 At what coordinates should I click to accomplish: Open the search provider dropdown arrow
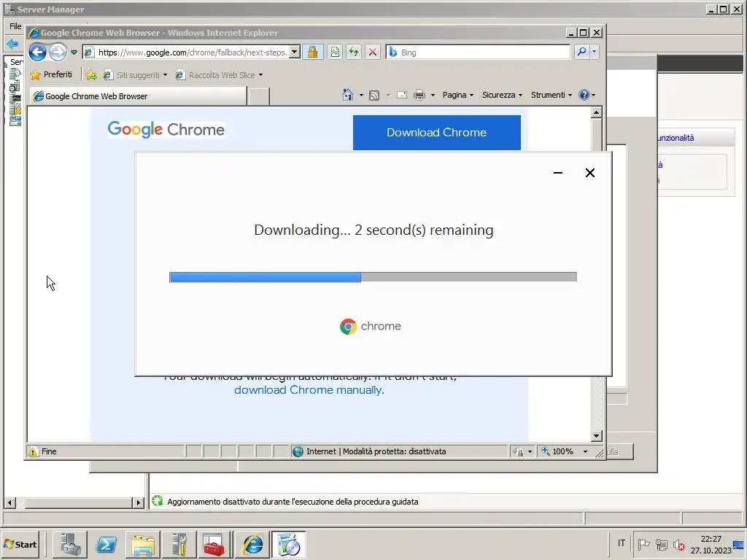(x=594, y=52)
